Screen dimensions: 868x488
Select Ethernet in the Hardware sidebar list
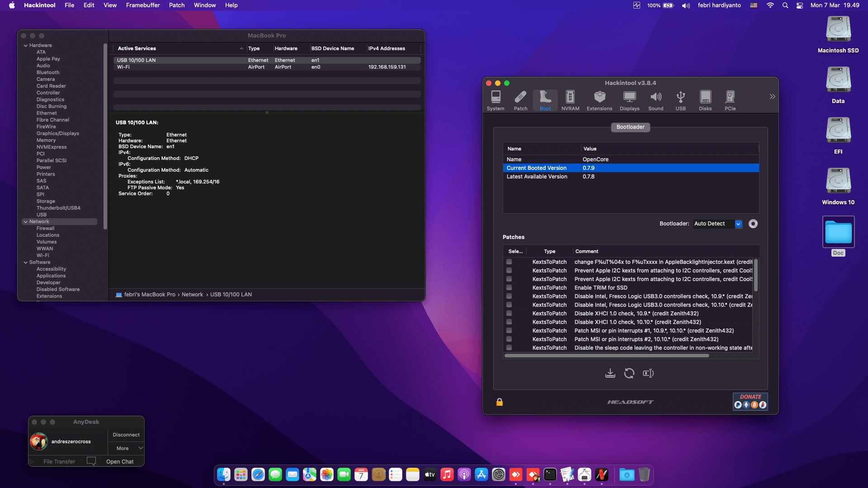[47, 113]
